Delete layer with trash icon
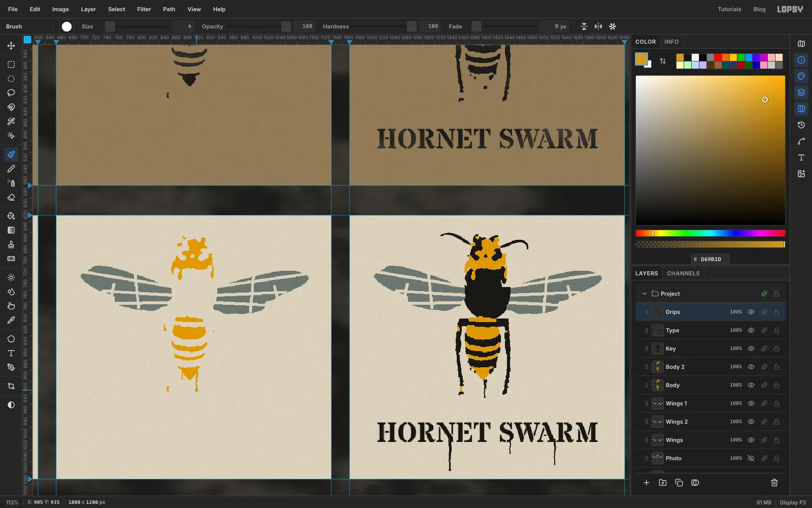This screenshot has height=508, width=812. coord(774,483)
